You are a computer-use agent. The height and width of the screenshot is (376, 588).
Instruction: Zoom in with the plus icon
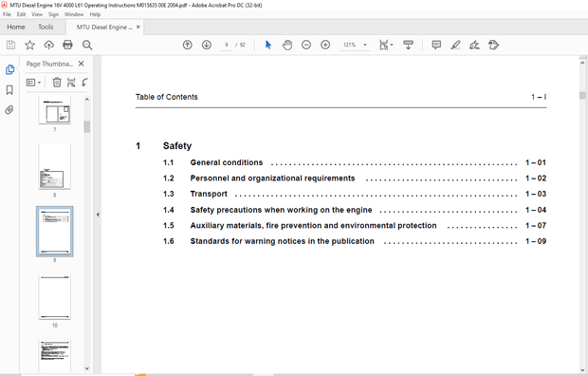tap(325, 45)
